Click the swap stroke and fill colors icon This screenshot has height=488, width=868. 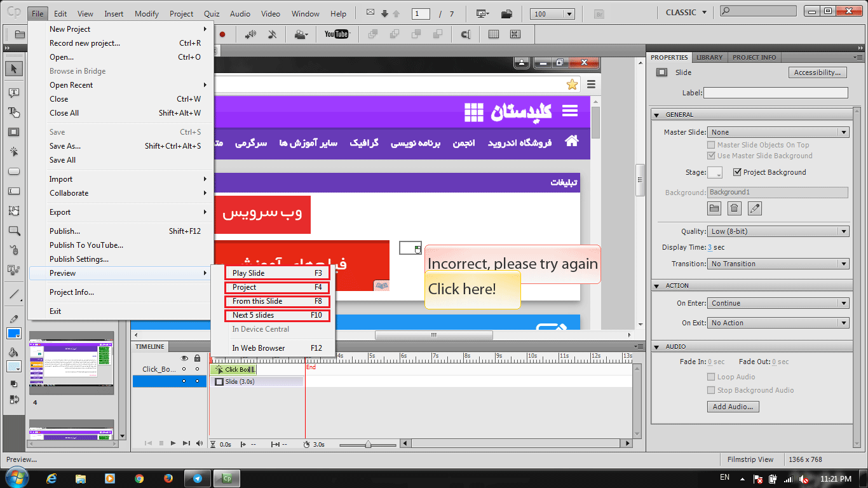(x=14, y=400)
